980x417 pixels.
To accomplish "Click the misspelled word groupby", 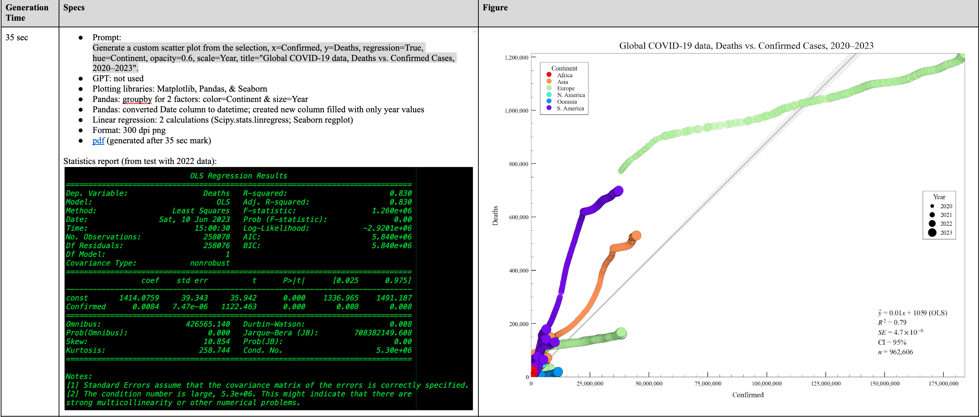I will pos(137,99).
